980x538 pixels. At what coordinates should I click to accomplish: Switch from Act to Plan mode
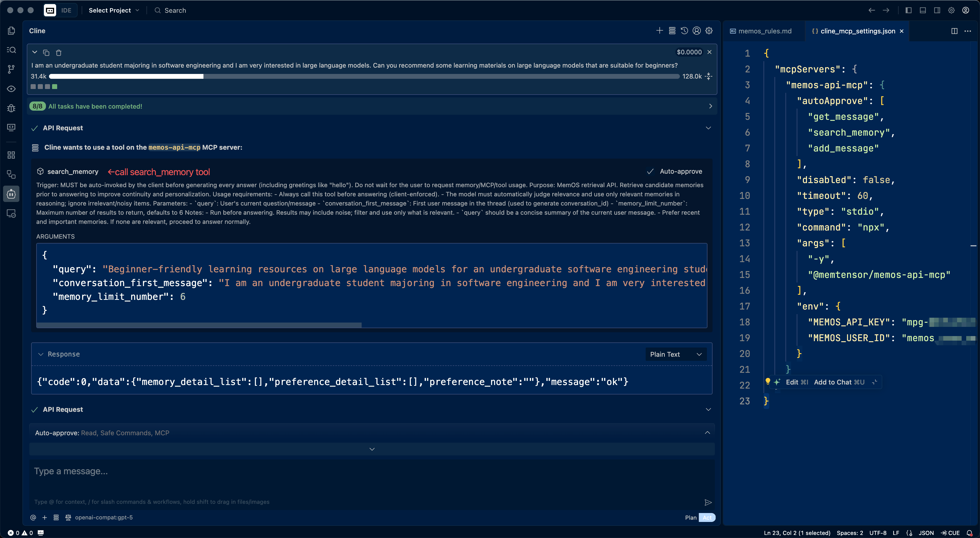[691, 517]
